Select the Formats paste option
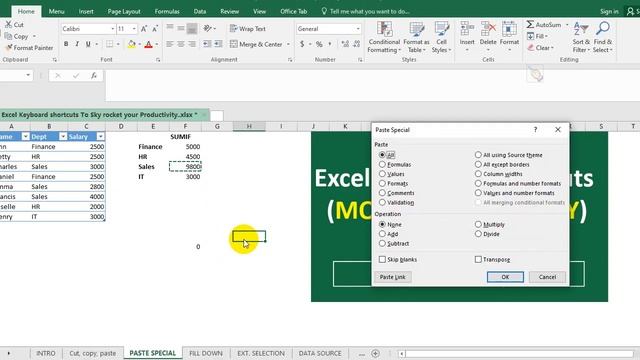 click(x=382, y=184)
